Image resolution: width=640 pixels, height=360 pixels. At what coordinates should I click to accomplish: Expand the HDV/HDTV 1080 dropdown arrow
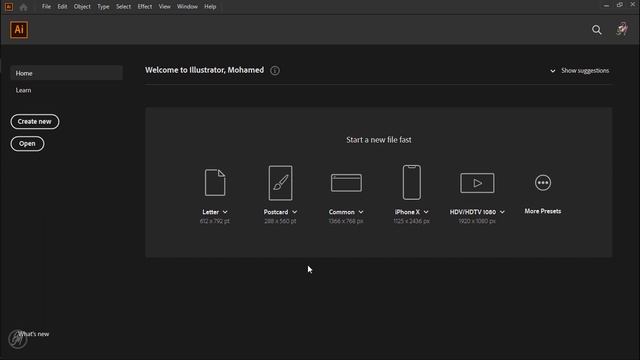(502, 212)
